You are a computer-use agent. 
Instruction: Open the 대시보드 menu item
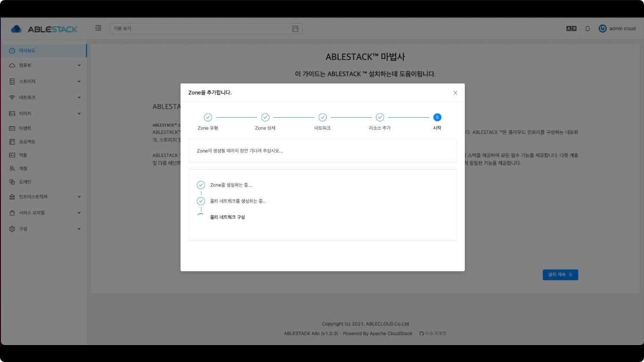[x=44, y=51]
